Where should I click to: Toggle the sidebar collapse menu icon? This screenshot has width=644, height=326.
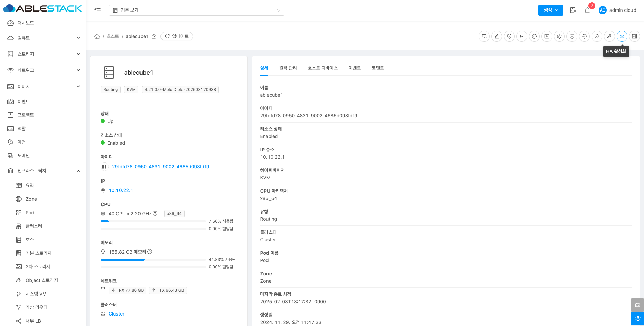(x=98, y=10)
